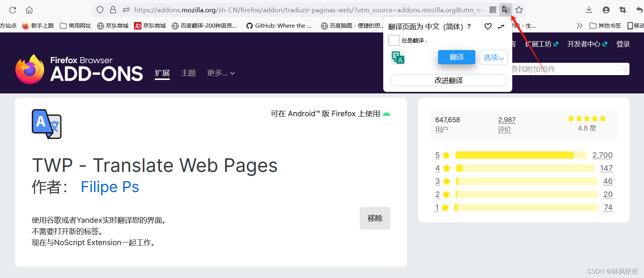The width and height of the screenshot is (644, 278).
Task: Click the 647,658 用户 count
Action: coord(447,124)
